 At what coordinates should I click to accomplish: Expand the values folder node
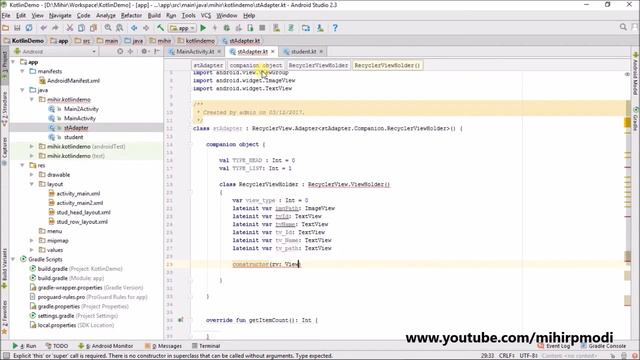(x=32, y=250)
